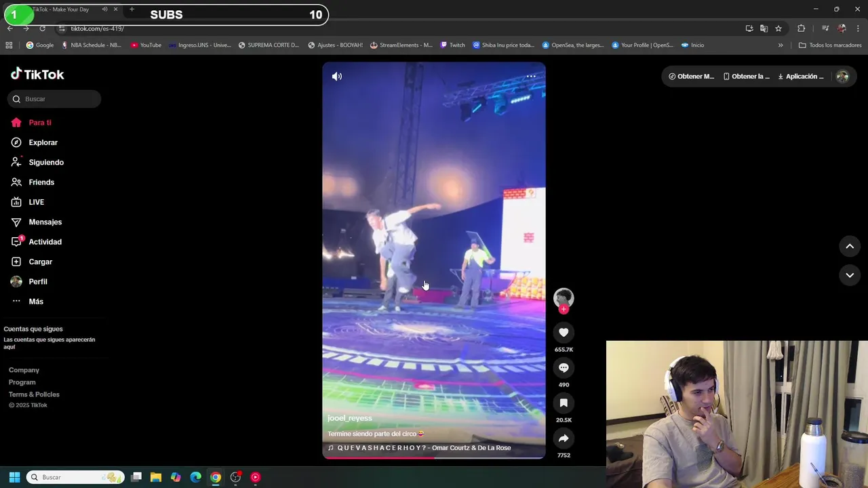Open the YouTube bookmark
Viewport: 868px width, 488px height.
[x=146, y=45]
